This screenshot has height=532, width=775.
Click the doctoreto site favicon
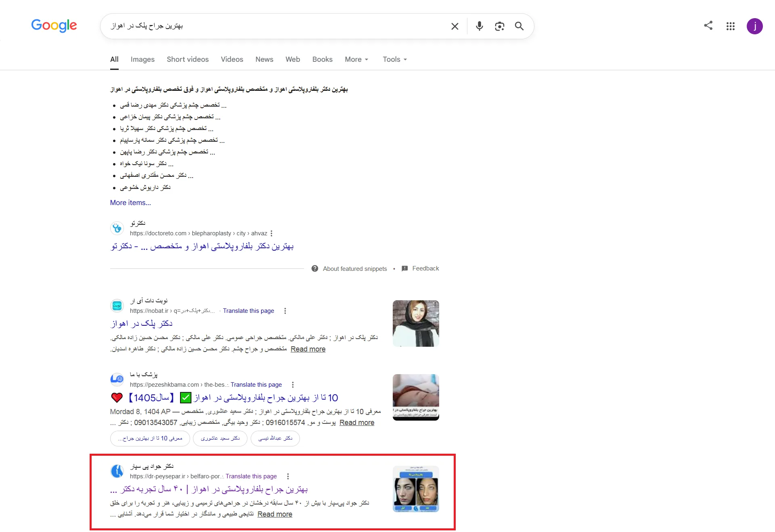[117, 228]
